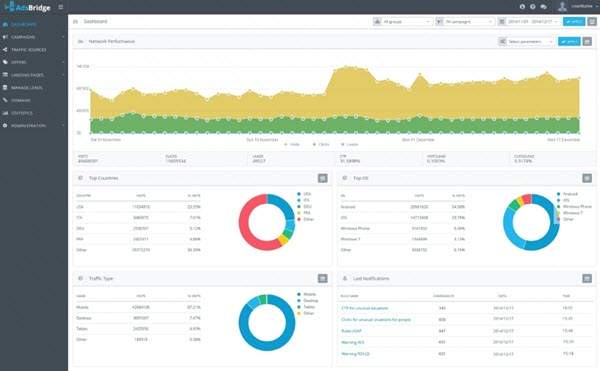This screenshot has width=600, height=371.
Task: Toggle Mobile in Traffic Type legend
Action: click(x=307, y=294)
